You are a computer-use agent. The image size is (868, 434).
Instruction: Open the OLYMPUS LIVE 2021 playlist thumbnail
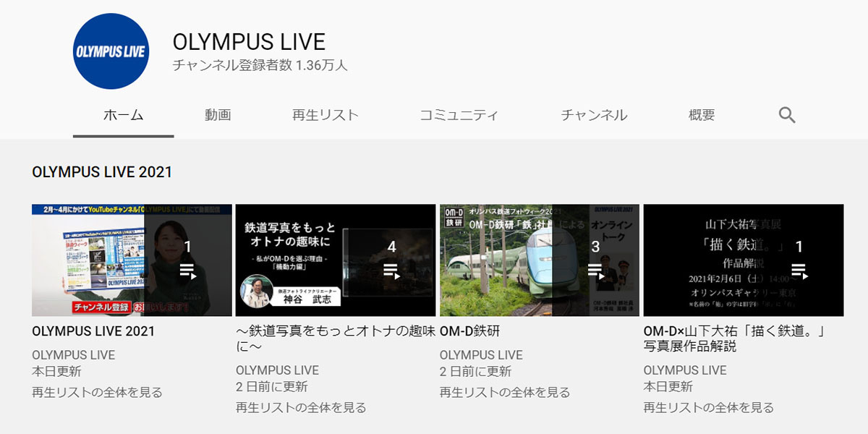coord(132,260)
